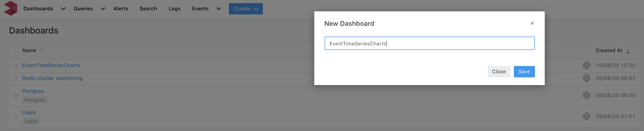
Task: Click the creator avatar on Postgres row
Action: point(586,95)
